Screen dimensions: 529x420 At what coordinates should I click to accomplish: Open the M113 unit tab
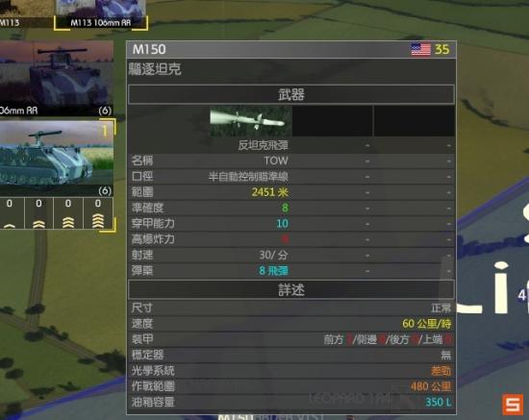coord(26,14)
